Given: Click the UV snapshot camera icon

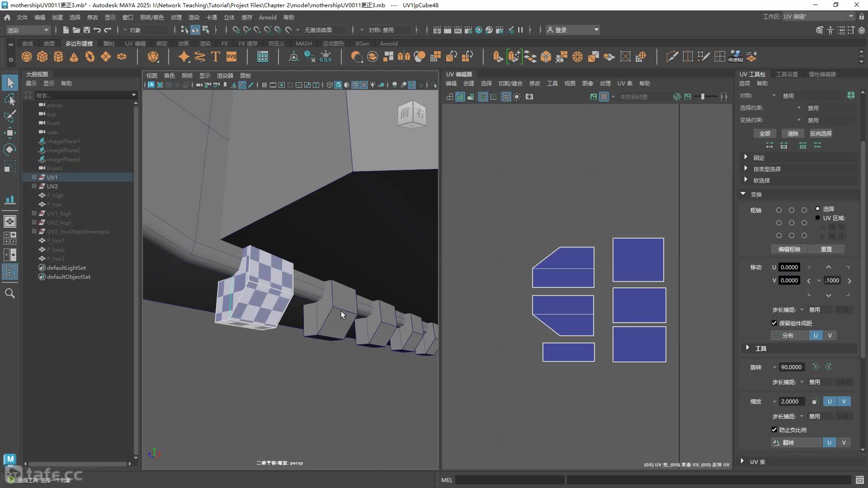Looking at the screenshot, I should click(529, 97).
